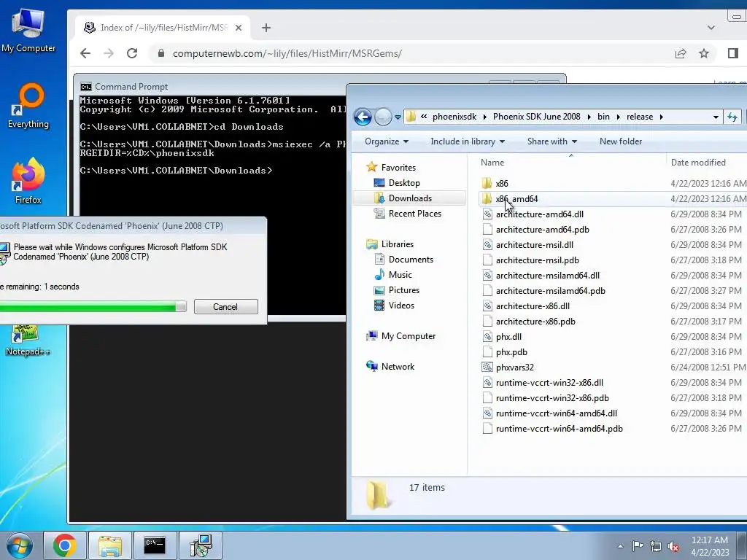Image resolution: width=747 pixels, height=560 pixels.
Task: Refresh the Explorer folder view
Action: pos(732,117)
